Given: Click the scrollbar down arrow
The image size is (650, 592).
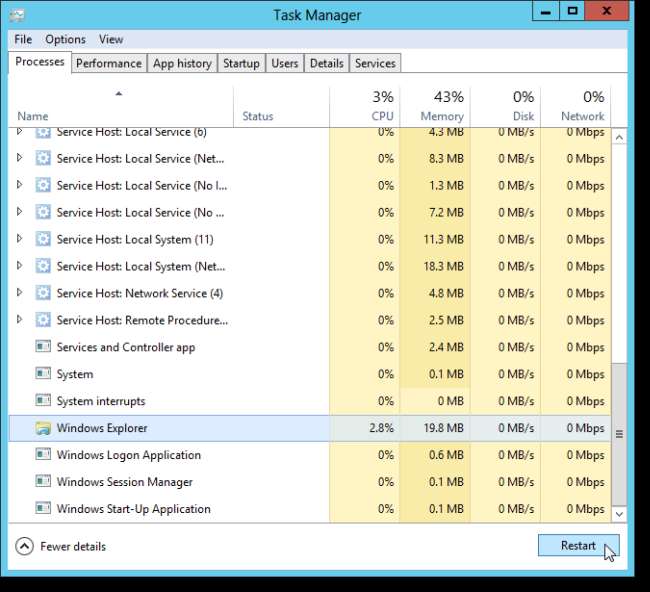Looking at the screenshot, I should 618,513.
